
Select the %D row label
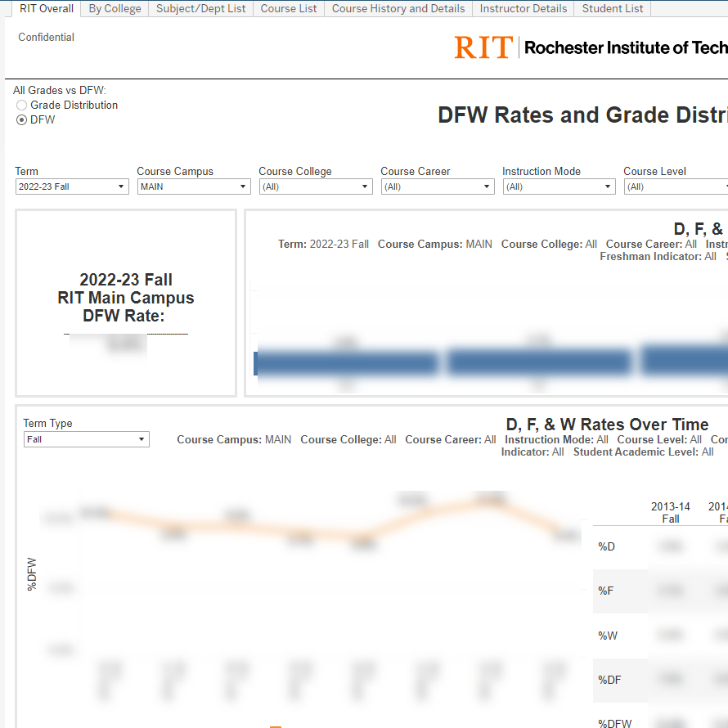(x=607, y=546)
